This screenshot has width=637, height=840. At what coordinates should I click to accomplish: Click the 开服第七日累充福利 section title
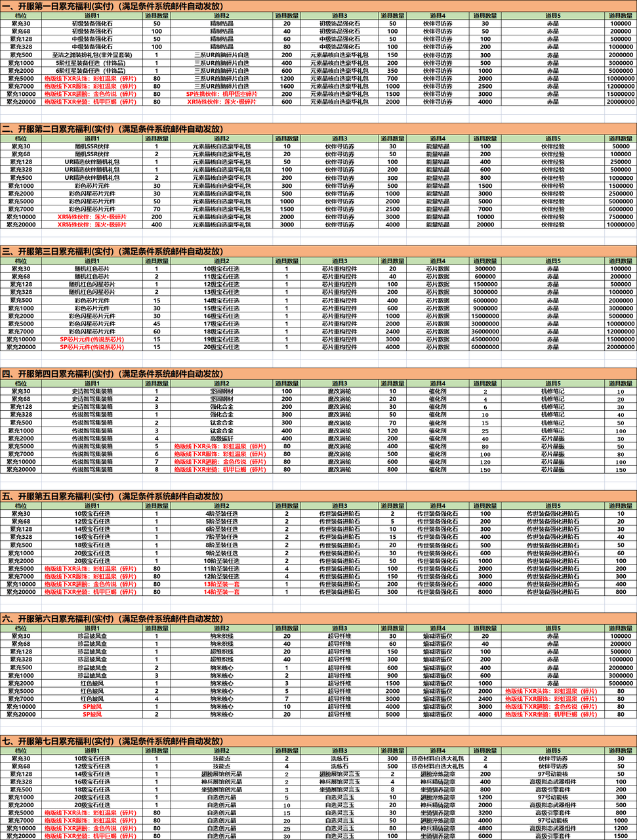tap(112, 741)
